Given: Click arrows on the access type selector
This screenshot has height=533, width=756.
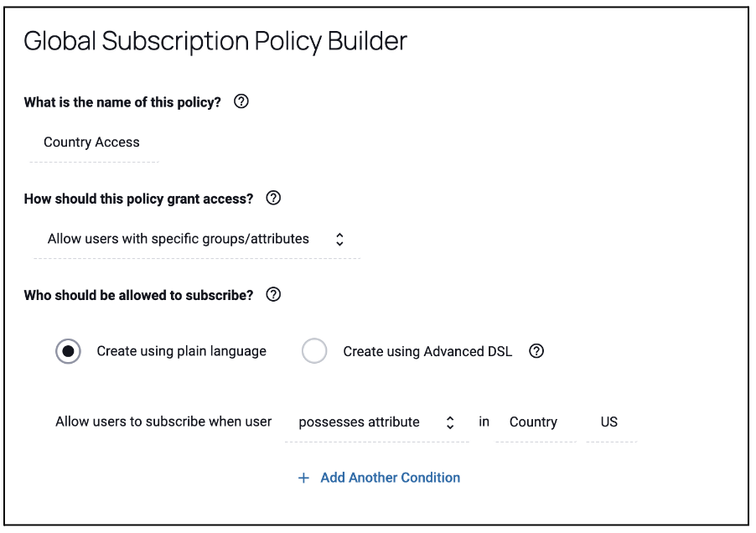Looking at the screenshot, I should pyautogui.click(x=339, y=240).
